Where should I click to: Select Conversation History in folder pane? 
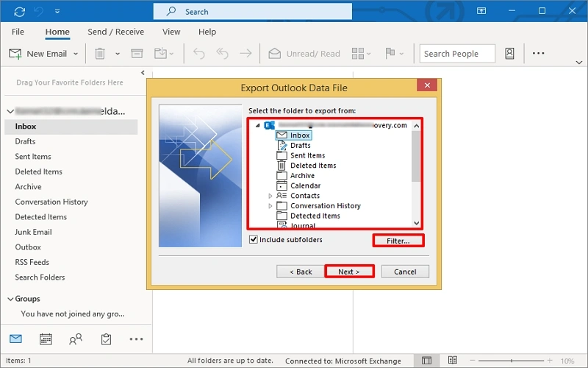click(x=51, y=202)
